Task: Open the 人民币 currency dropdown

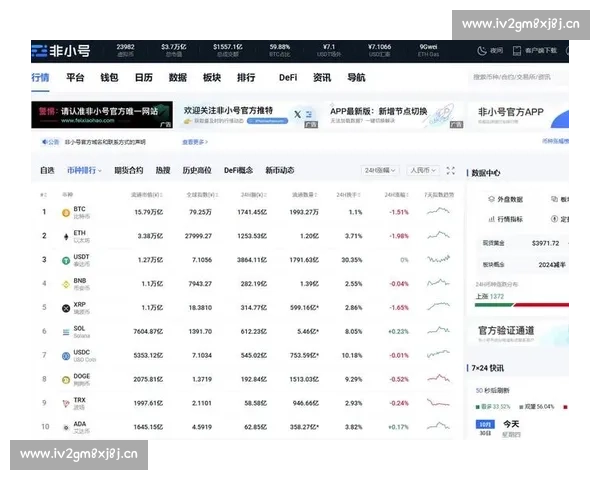Action: pyautogui.click(x=423, y=170)
